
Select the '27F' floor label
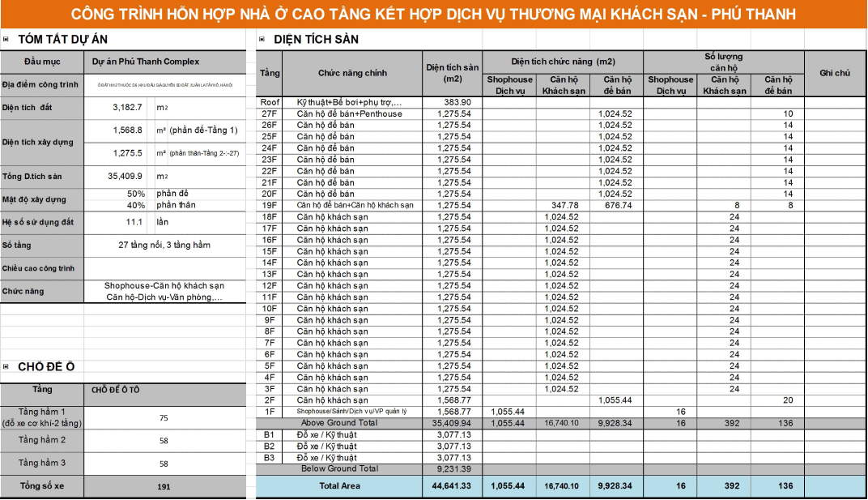click(x=270, y=113)
